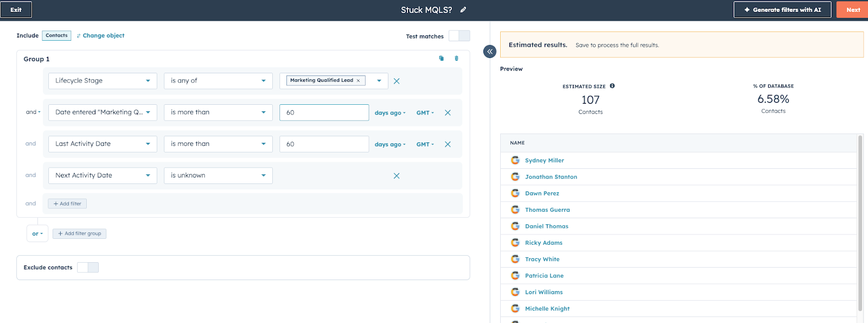Remove the Lifecycle Stage filter row
The image size is (868, 323).
coord(397,81)
